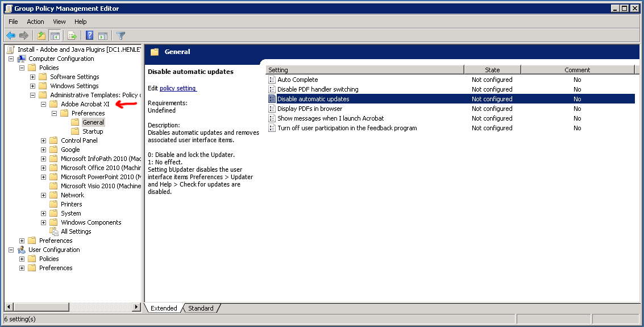
Task: Click the User Configuration node icon
Action: (x=22, y=250)
